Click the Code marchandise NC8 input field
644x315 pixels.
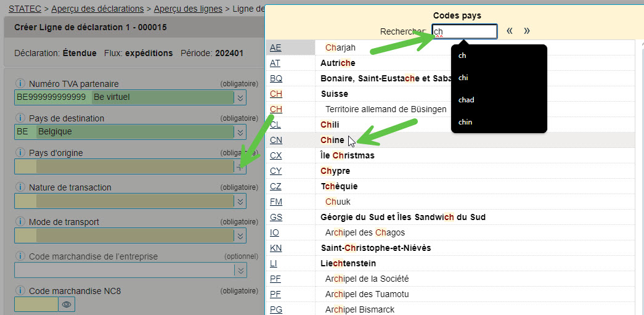tap(36, 305)
